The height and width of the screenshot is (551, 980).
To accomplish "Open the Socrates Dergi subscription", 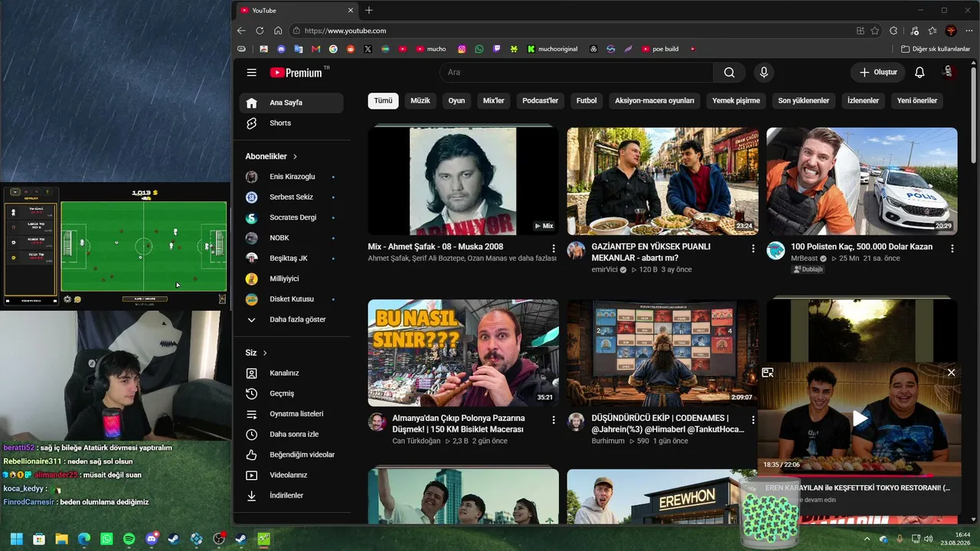I will point(292,217).
